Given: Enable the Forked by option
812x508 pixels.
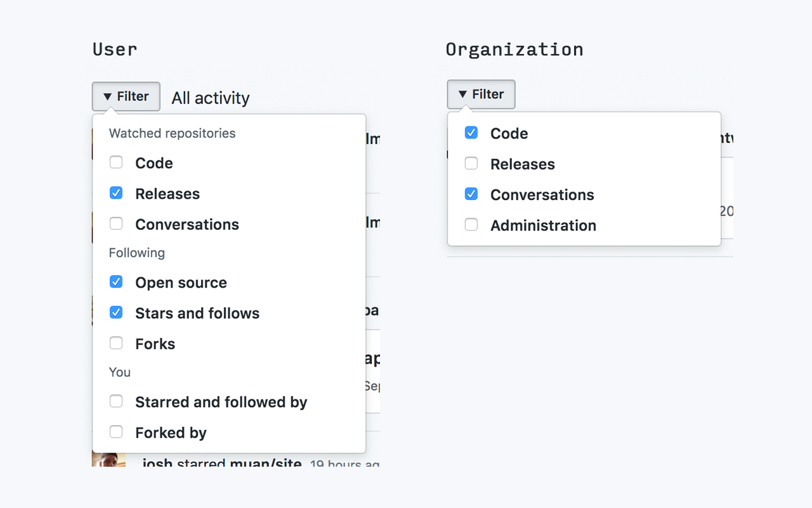Looking at the screenshot, I should click(x=116, y=432).
